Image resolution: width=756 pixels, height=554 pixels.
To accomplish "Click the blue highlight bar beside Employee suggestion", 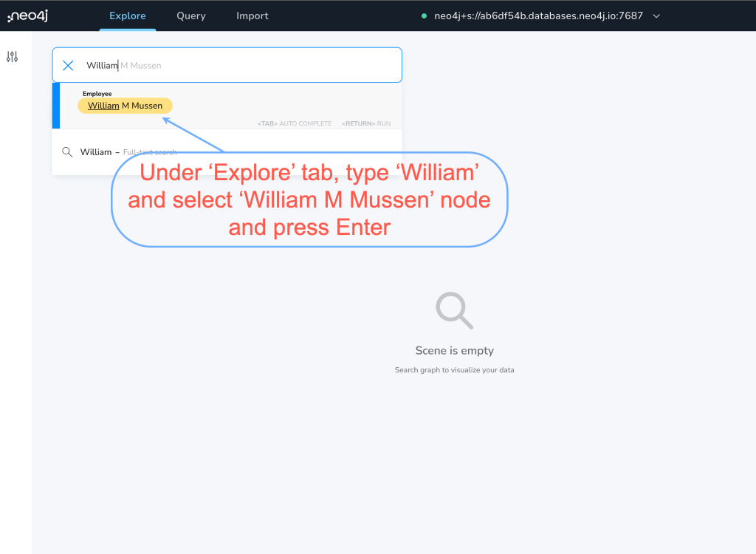I will (x=56, y=106).
